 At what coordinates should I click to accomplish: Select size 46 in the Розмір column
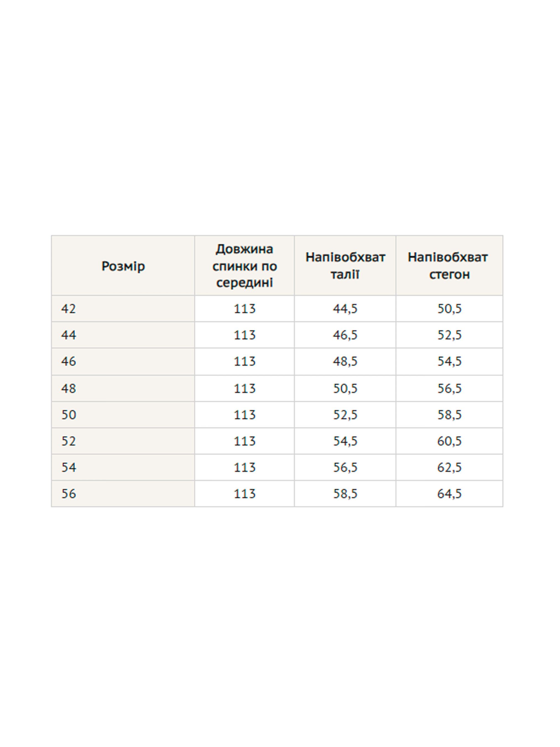pyautogui.click(x=69, y=361)
